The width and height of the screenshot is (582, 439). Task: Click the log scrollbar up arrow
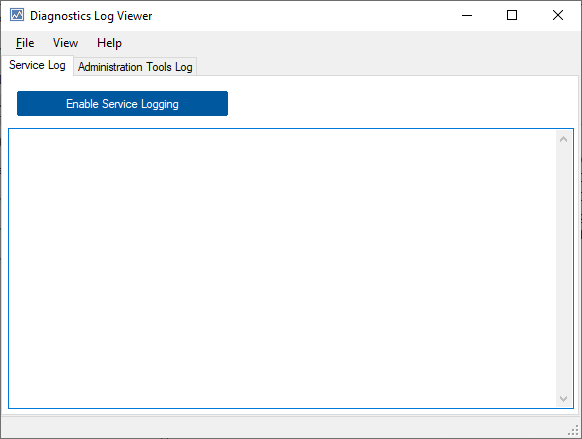coord(563,139)
